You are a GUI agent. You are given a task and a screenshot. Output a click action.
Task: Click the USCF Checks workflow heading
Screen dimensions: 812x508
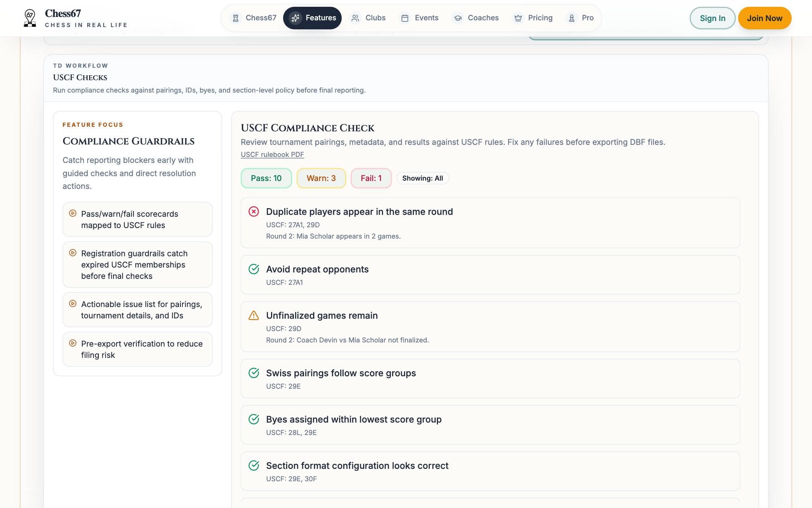80,77
